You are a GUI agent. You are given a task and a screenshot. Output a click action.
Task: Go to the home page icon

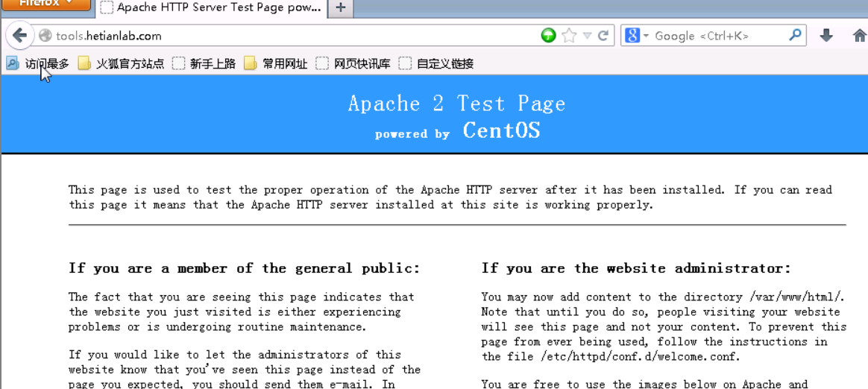[x=860, y=36]
